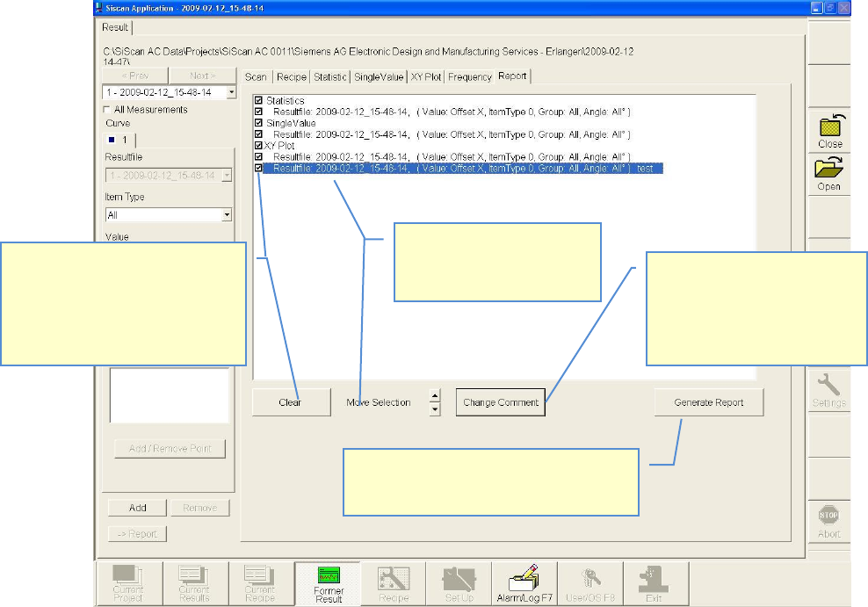Viewport: 868px width, 607px height.
Task: Select Former Result in bottom toolbar
Action: tap(329, 583)
